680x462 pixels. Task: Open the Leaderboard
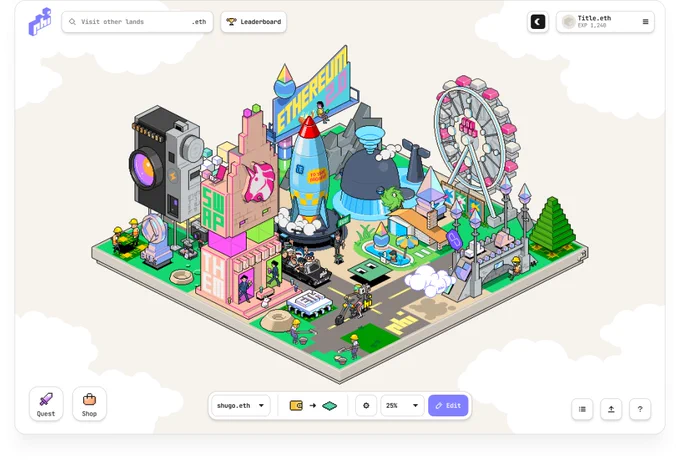tap(253, 22)
